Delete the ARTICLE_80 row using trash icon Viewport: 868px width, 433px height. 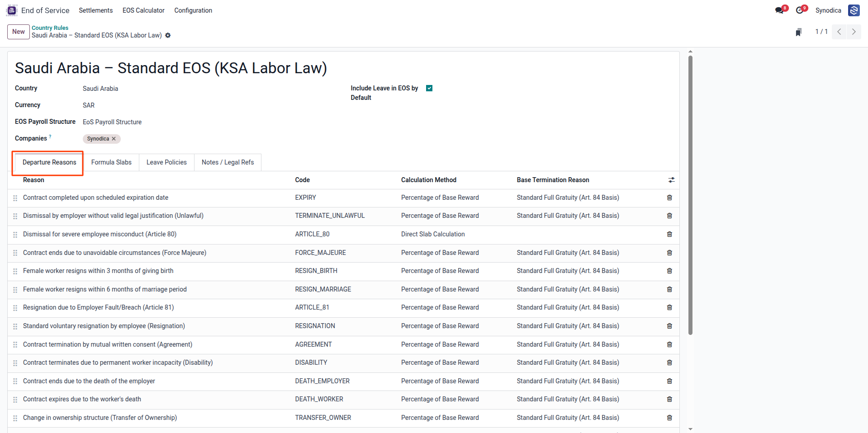point(669,234)
